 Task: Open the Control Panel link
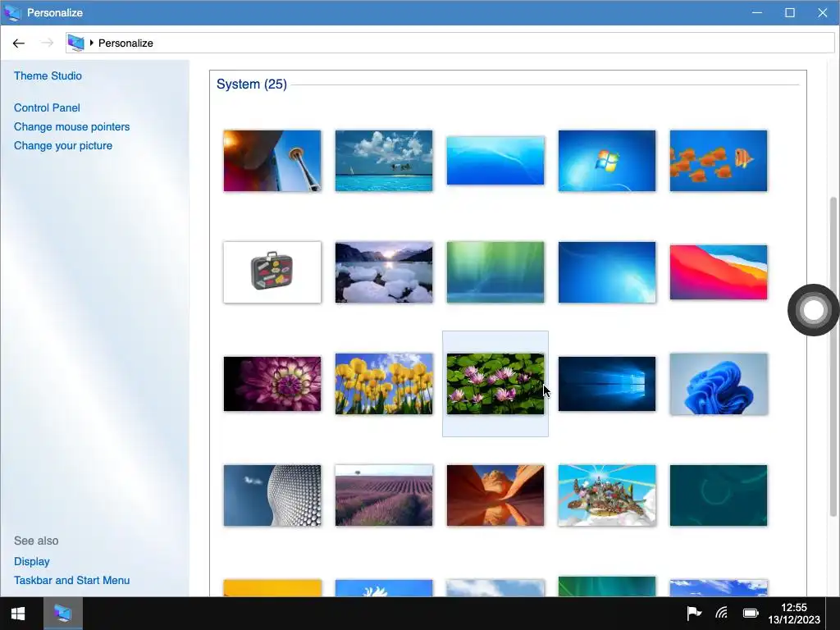47,107
